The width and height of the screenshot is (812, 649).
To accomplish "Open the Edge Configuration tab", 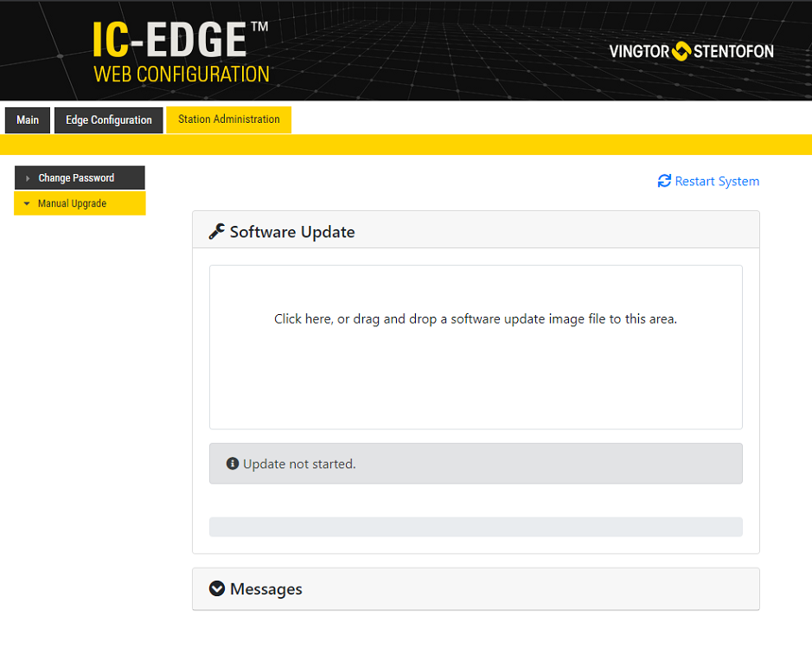I will click(x=109, y=120).
